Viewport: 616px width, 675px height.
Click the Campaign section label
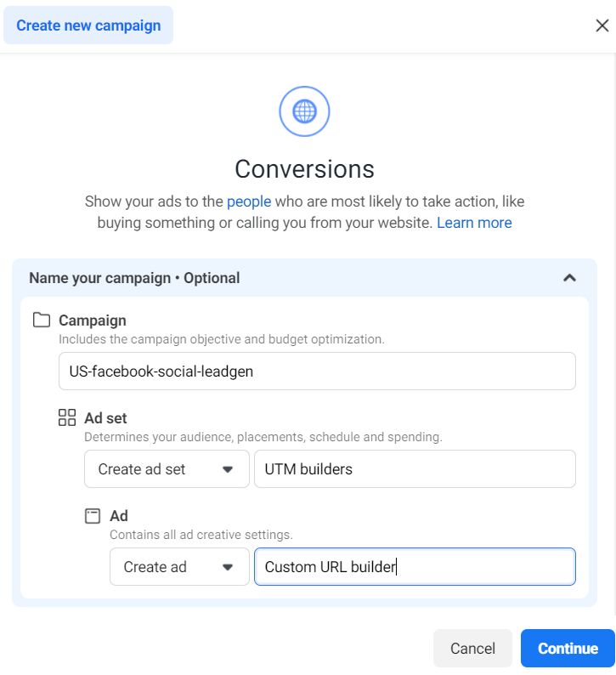[92, 320]
